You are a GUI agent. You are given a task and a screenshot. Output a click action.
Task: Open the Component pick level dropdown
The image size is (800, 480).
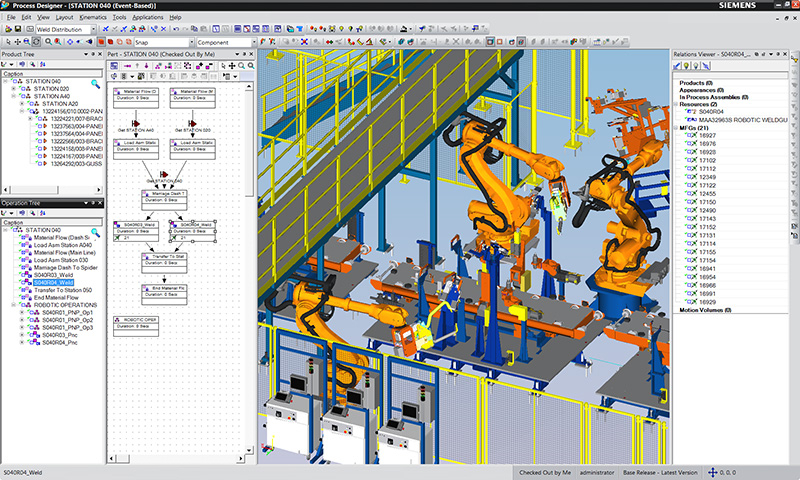[x=254, y=42]
